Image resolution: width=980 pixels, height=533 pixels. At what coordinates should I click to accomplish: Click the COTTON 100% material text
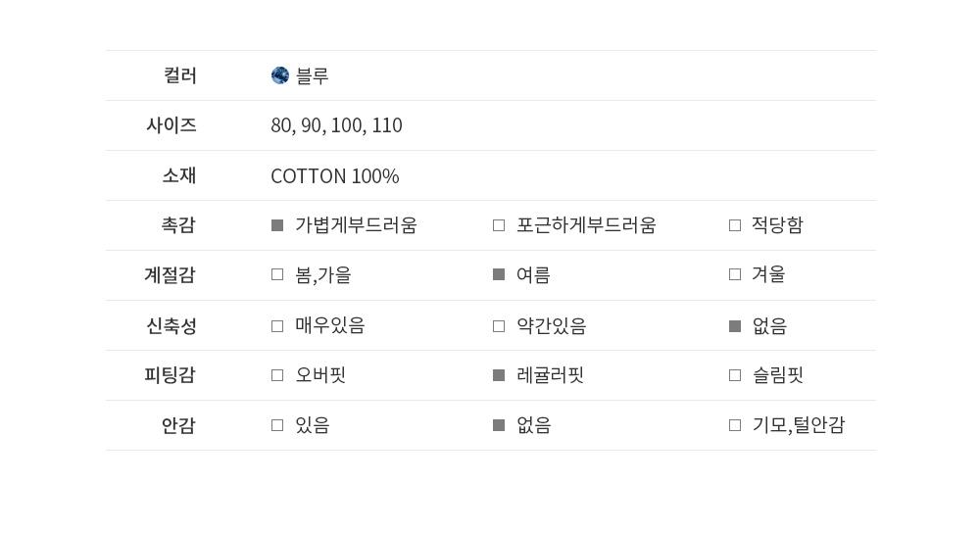334,176
